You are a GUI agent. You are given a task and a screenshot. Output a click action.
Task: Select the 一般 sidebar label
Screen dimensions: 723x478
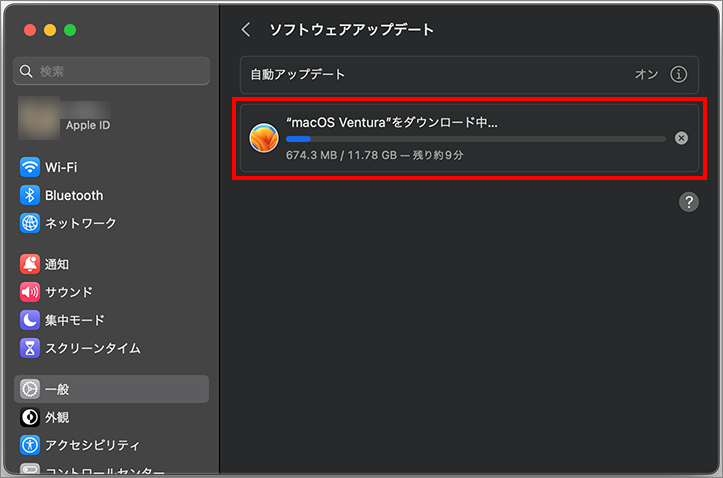click(x=57, y=389)
